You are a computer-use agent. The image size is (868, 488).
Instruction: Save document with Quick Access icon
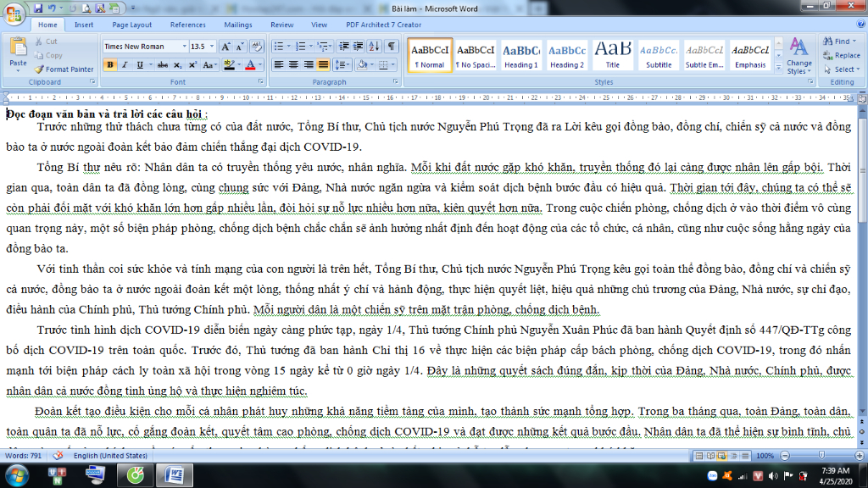pyautogui.click(x=38, y=8)
